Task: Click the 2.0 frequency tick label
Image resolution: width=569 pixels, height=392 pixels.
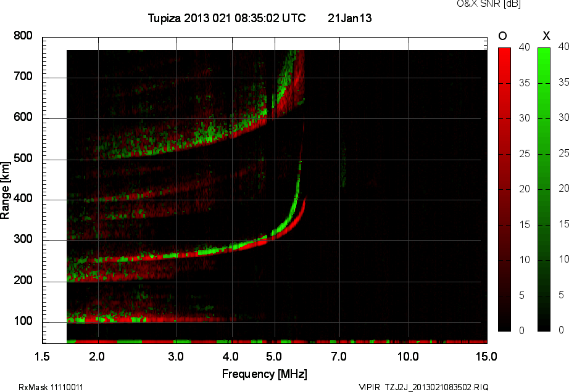Action: click(x=97, y=356)
